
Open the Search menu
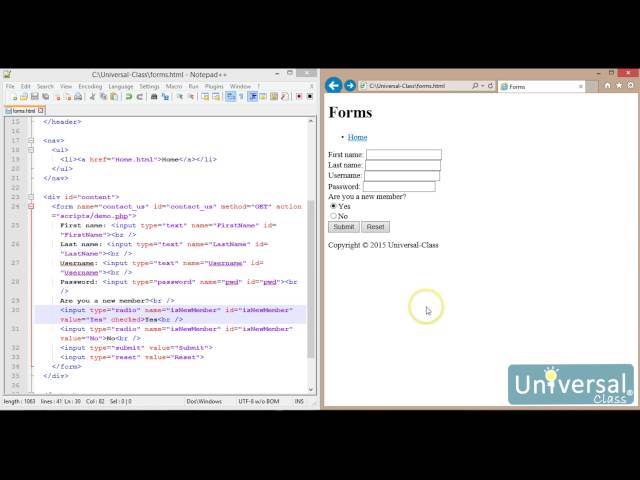click(45, 87)
